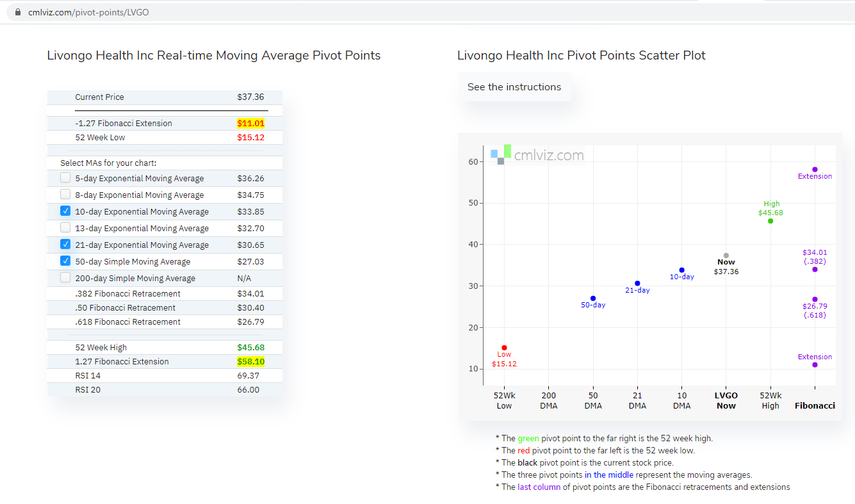The width and height of the screenshot is (855, 504).
Task: Click the 52Wk Low axis label
Action: point(504,400)
